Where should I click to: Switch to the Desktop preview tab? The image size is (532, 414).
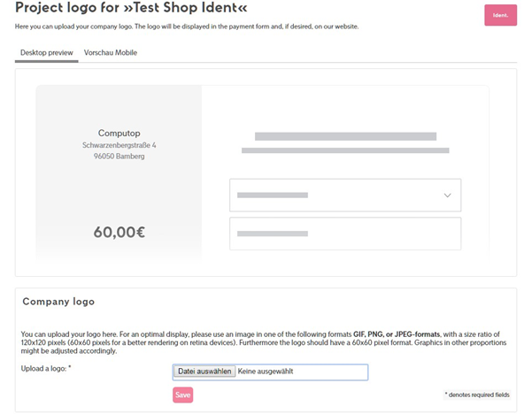click(x=47, y=52)
